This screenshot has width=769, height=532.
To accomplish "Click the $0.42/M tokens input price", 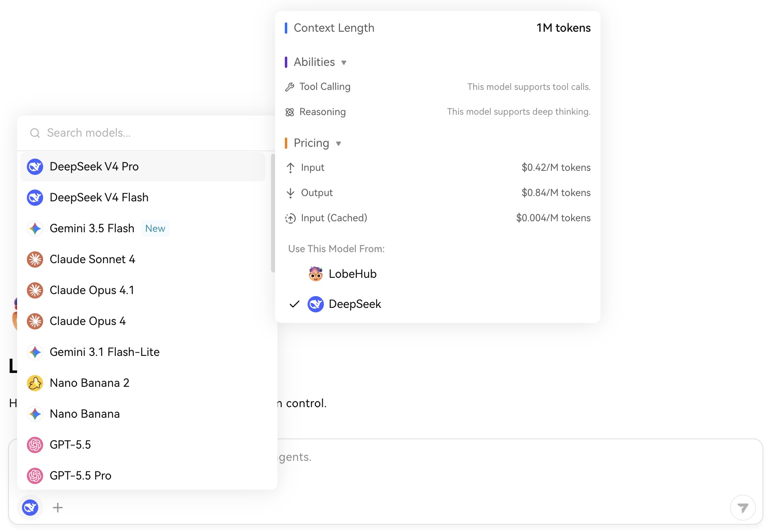I will pyautogui.click(x=556, y=168).
